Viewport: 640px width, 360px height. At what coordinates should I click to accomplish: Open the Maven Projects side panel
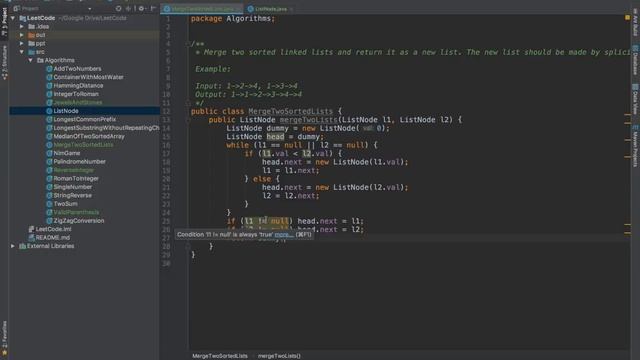(635, 146)
